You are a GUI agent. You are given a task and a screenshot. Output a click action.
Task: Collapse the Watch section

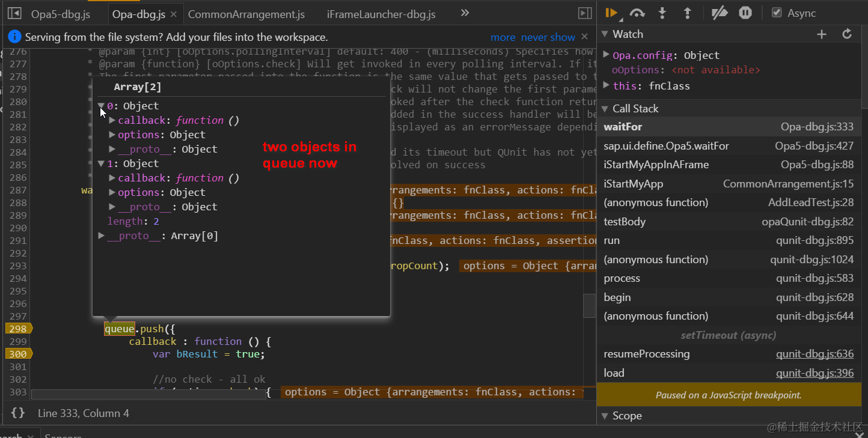point(605,34)
